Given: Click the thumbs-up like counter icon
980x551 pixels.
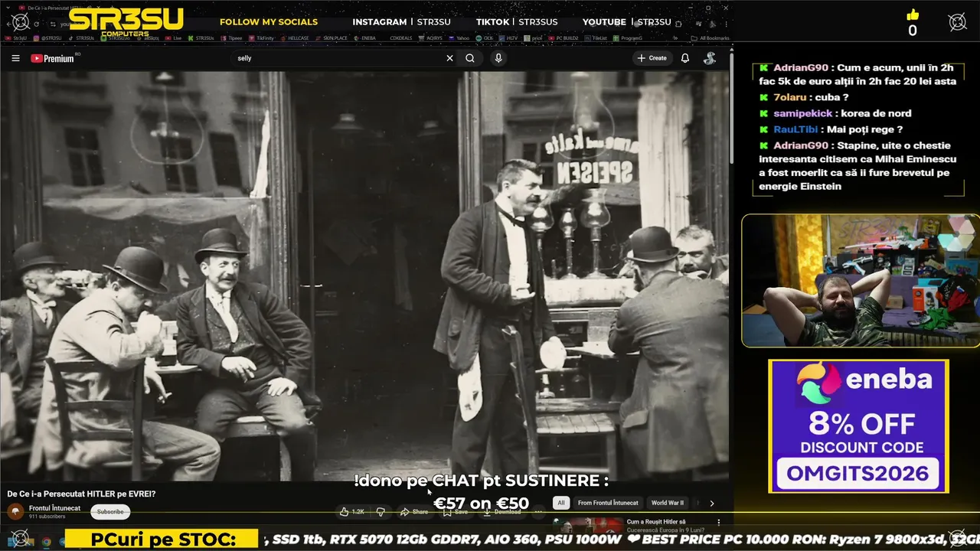Looking at the screenshot, I should pos(912,15).
